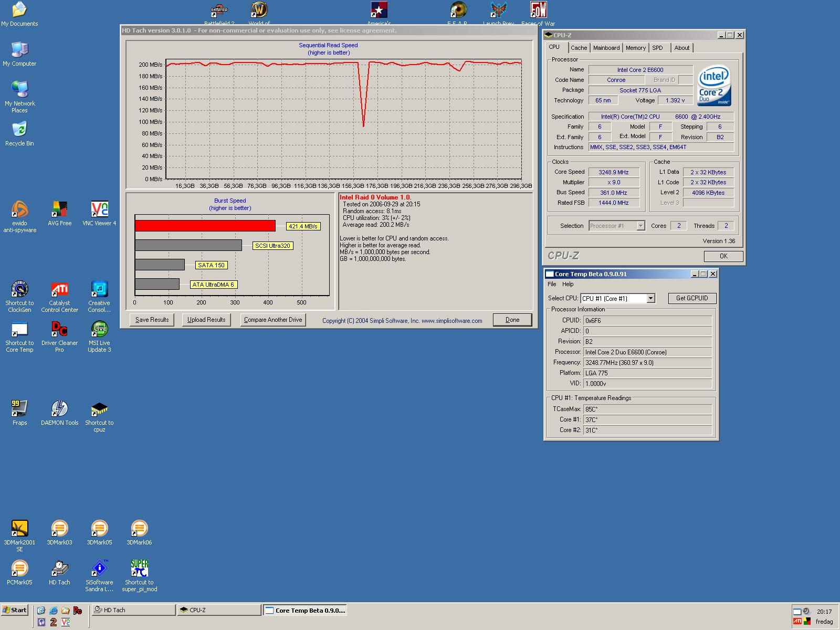Switch to the Cache tab in CPU-Z

[579, 48]
